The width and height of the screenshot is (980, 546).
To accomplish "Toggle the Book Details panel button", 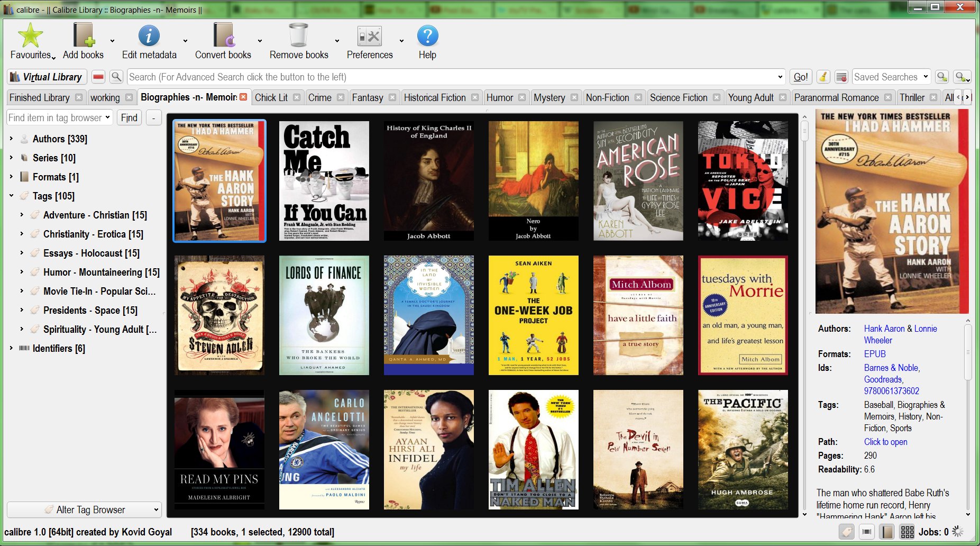I will [x=887, y=532].
